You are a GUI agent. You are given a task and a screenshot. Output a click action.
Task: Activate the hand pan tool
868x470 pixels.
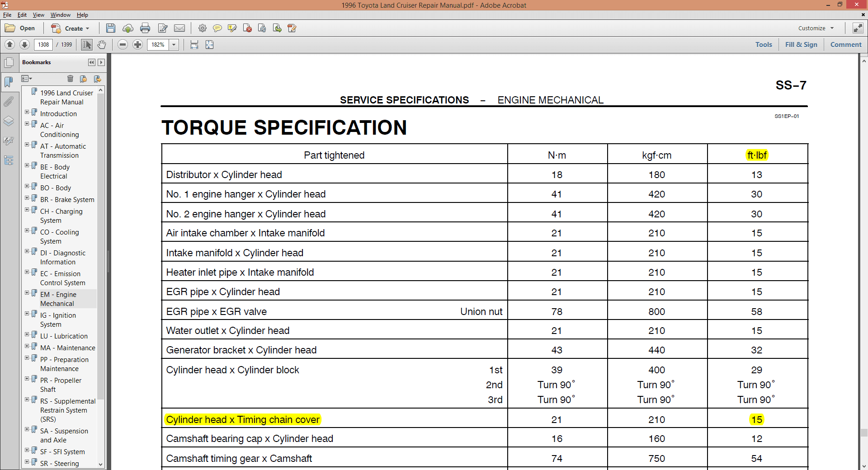(102, 44)
